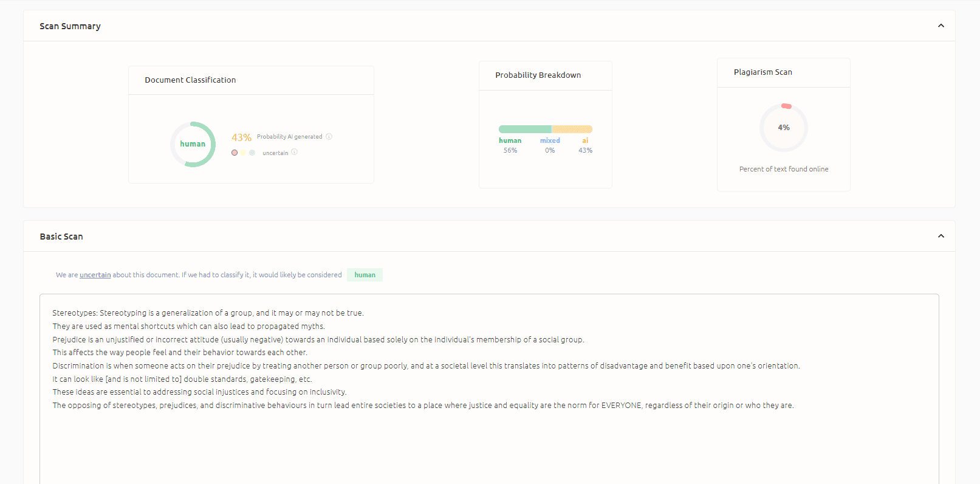
Task: Collapse the Scan Summary section
Action: coord(941,26)
